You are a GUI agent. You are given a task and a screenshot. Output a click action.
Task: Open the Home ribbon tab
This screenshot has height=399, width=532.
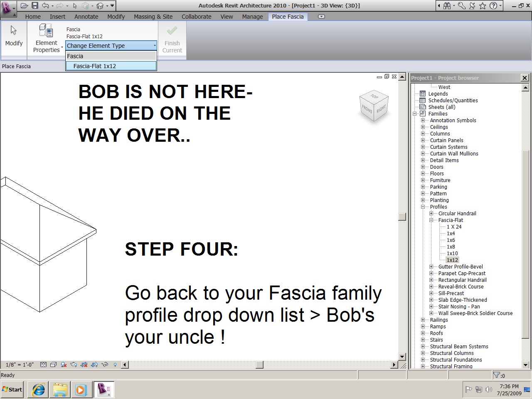click(33, 17)
